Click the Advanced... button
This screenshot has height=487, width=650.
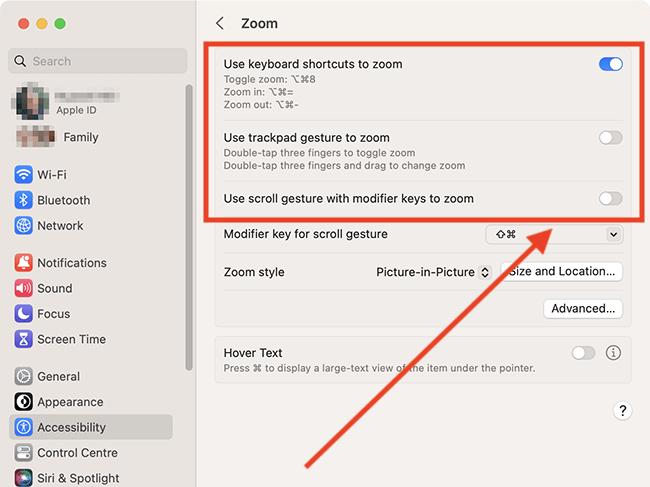583,309
